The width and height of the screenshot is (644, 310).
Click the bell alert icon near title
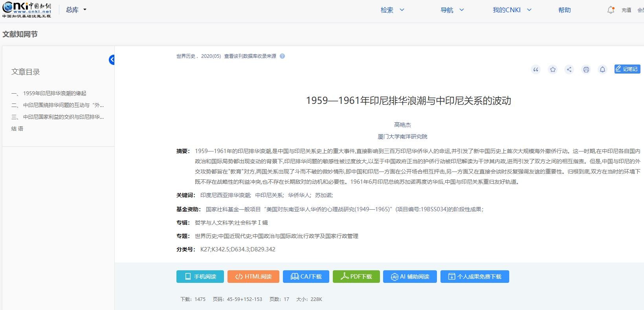pos(602,70)
